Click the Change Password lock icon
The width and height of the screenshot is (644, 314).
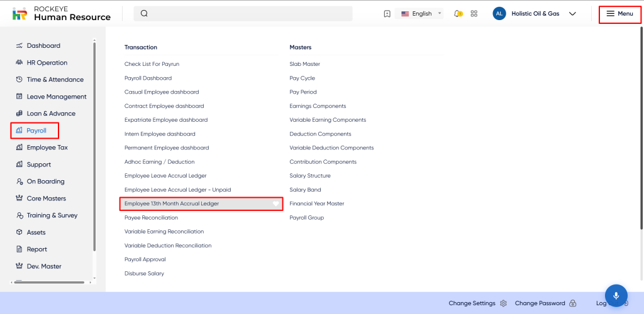click(x=572, y=303)
